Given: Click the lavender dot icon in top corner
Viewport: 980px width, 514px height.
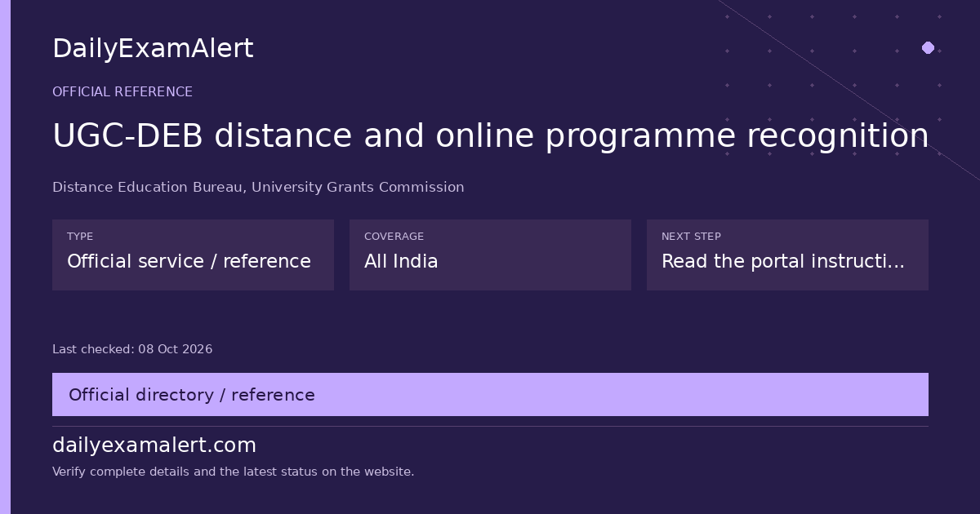Looking at the screenshot, I should tap(928, 47).
